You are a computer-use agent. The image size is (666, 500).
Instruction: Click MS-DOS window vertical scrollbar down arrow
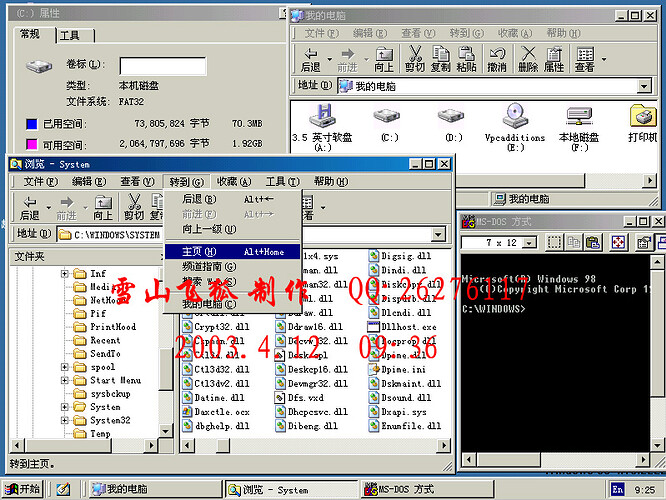(x=657, y=445)
